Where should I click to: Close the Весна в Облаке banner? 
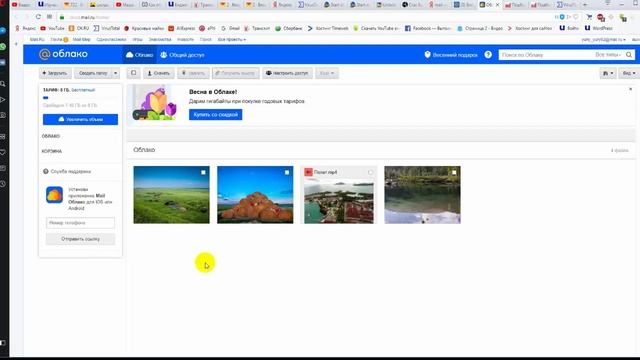pos(630,89)
